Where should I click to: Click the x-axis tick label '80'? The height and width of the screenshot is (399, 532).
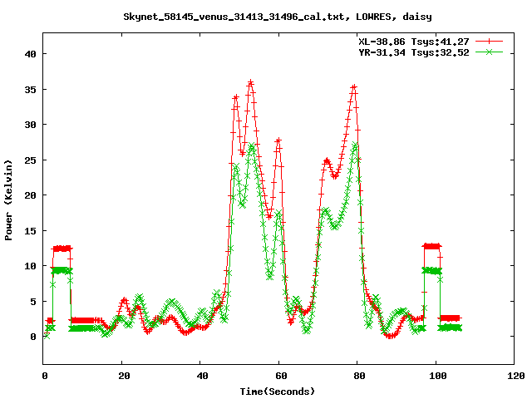(359, 376)
